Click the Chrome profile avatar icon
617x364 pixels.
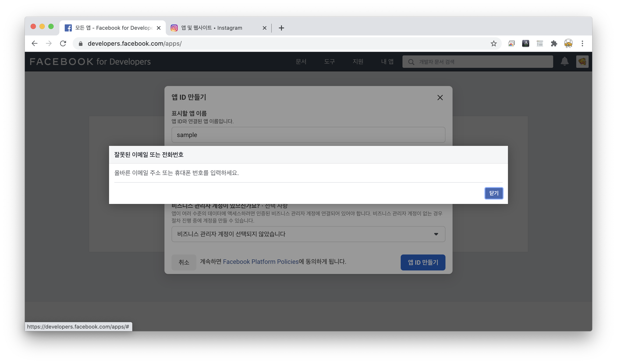(568, 44)
